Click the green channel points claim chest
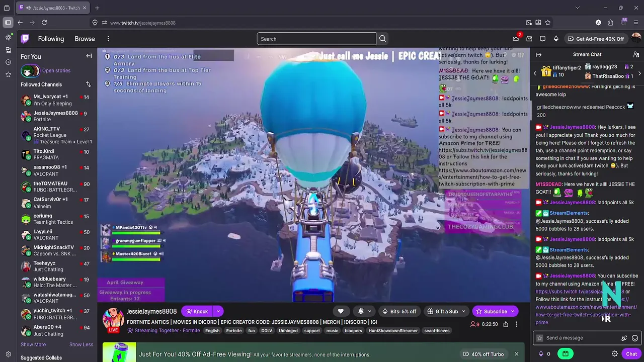 [x=566, y=354]
